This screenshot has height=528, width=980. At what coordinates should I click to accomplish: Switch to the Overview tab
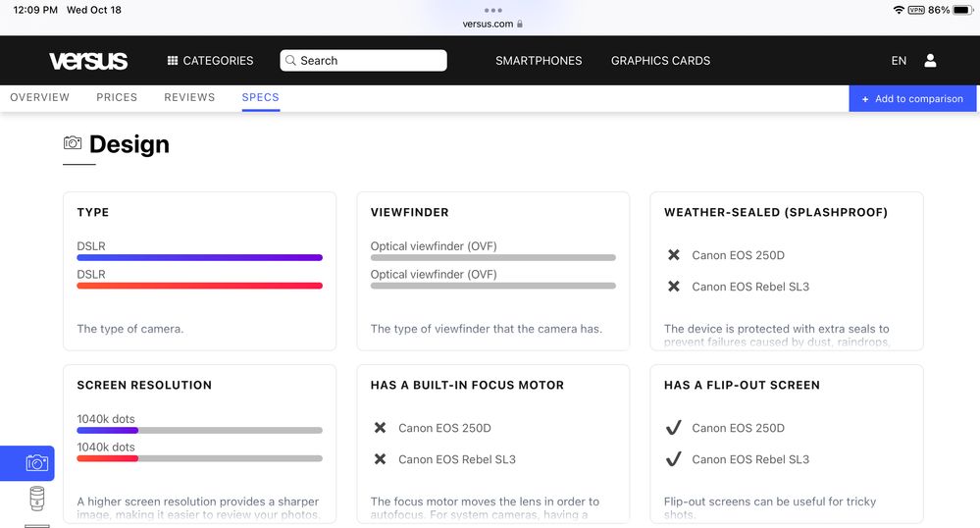pos(39,97)
